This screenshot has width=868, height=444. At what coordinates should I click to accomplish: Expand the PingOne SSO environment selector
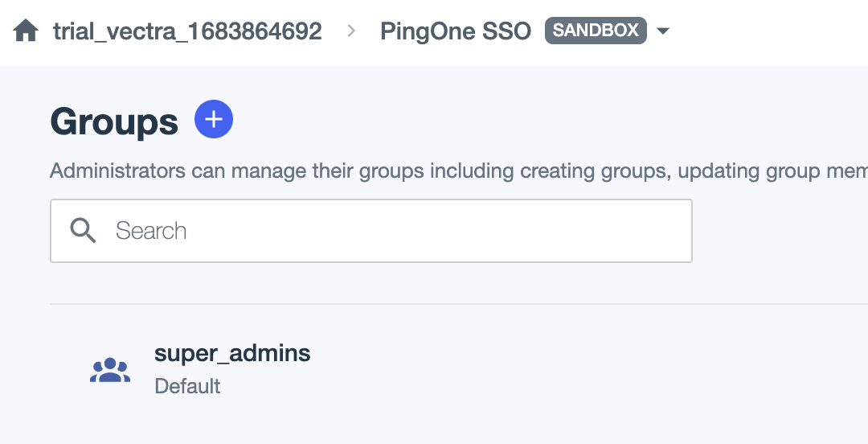pos(456,31)
